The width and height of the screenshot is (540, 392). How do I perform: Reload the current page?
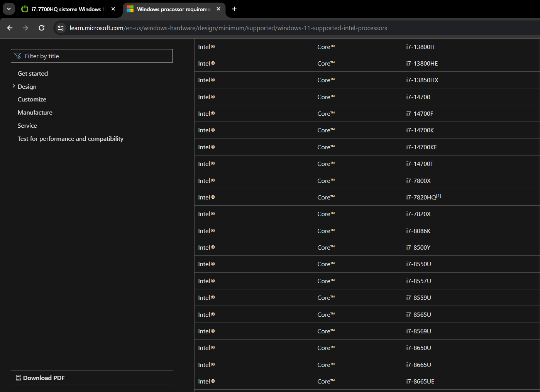pos(42,28)
